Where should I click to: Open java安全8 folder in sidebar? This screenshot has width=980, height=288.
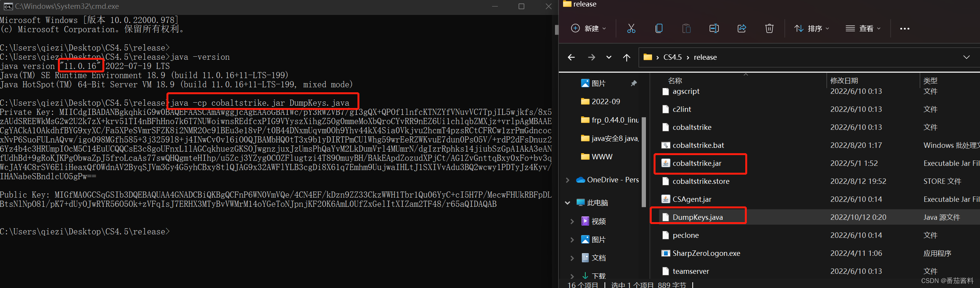tap(609, 138)
